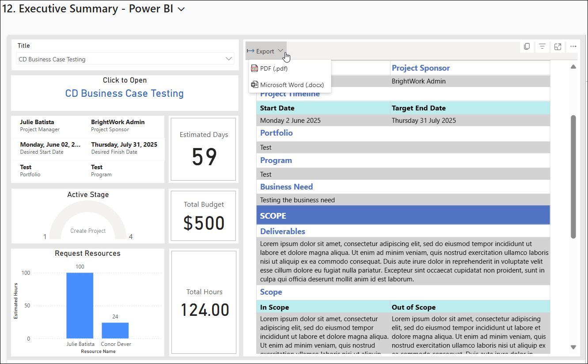Click the Test value above the grey Program label
This screenshot has width=588, height=364.
pos(97,167)
